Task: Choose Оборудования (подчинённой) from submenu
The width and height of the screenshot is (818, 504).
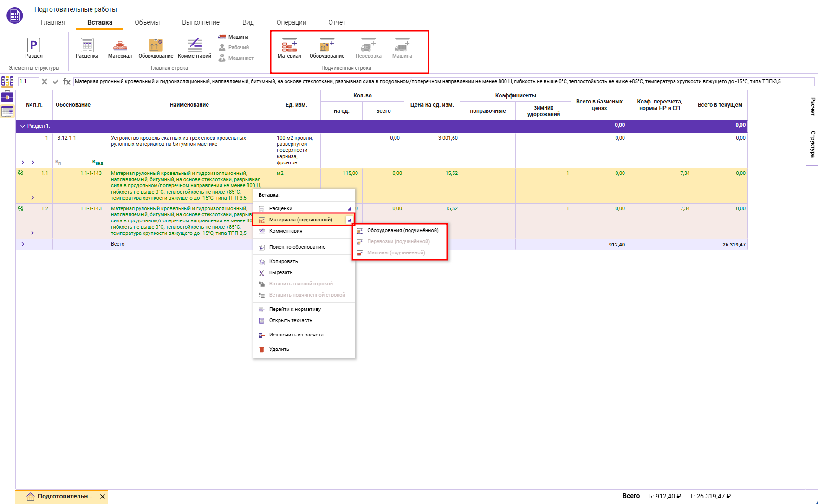Action: coord(402,231)
